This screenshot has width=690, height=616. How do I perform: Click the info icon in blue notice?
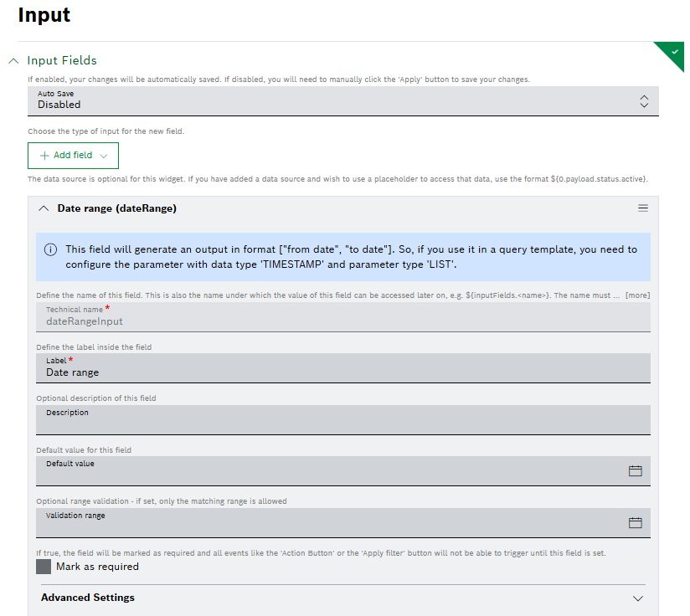coord(51,249)
